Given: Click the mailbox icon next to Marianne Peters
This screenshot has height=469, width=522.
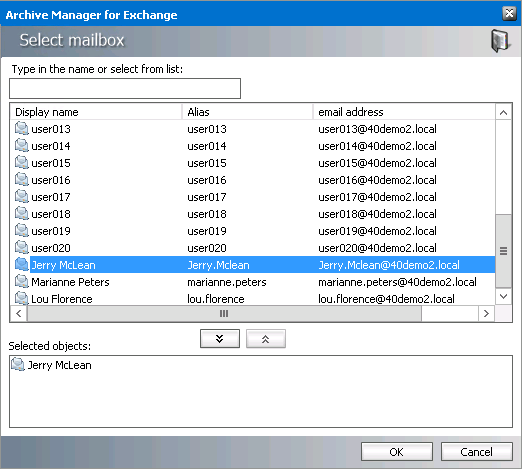Looking at the screenshot, I should point(22,282).
